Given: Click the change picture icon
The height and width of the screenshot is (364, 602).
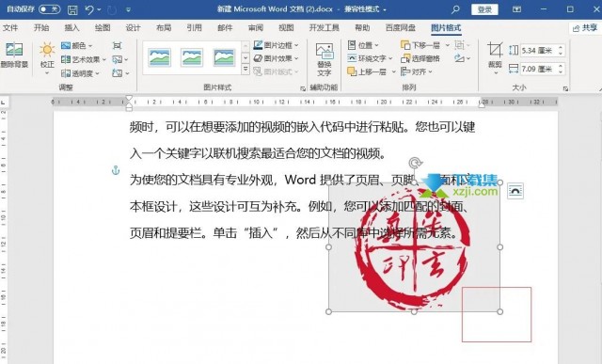Looking at the screenshot, I should coord(119,59).
